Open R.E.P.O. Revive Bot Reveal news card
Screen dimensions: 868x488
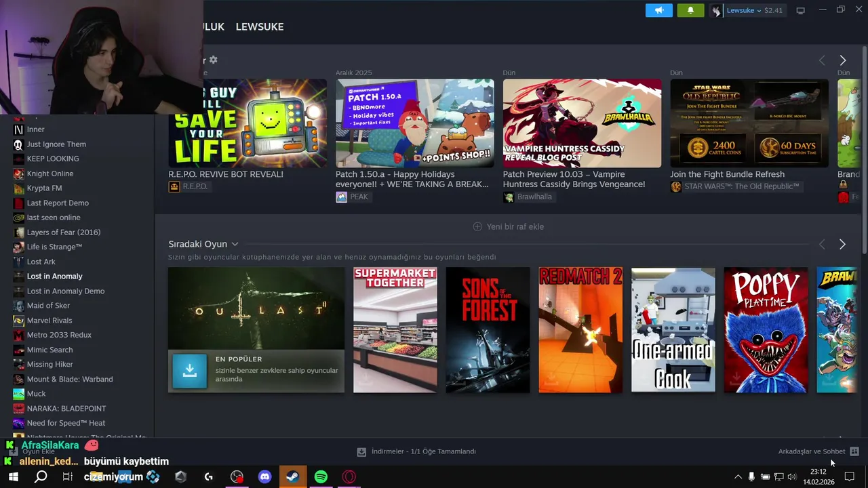coord(248,123)
